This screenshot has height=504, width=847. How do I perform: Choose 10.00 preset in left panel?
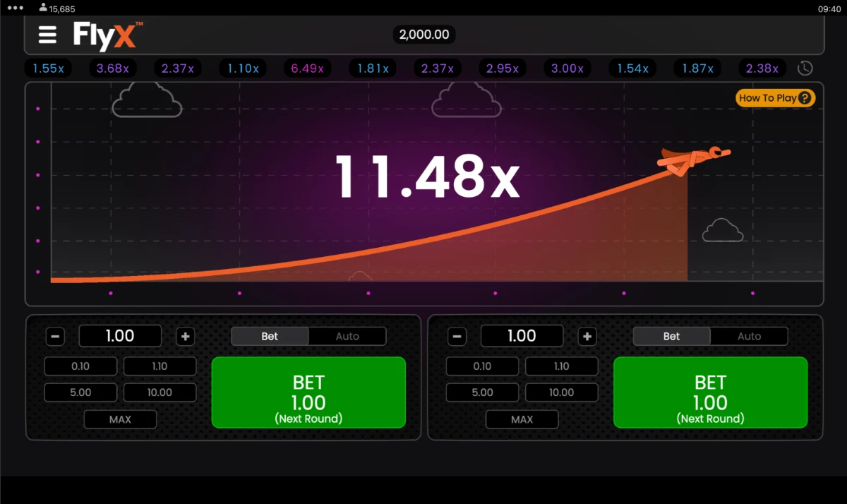coord(160,392)
